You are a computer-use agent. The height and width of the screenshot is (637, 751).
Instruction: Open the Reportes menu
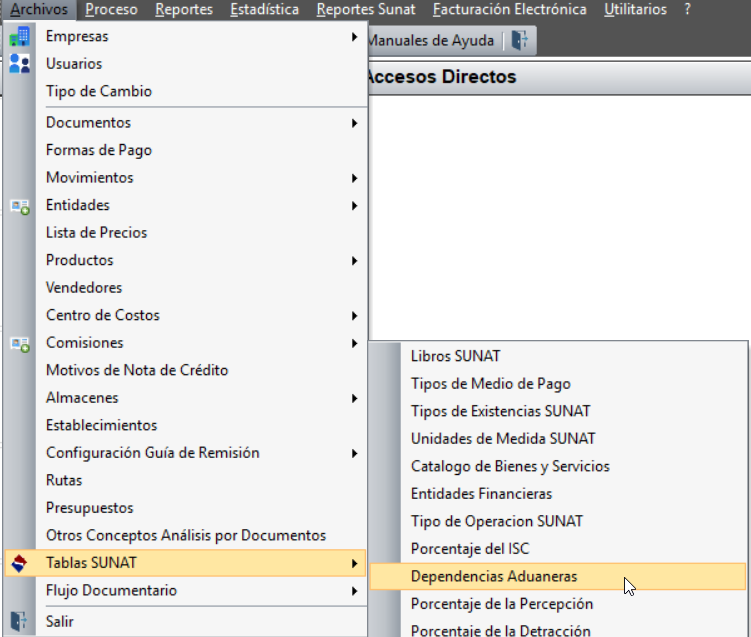[184, 9]
